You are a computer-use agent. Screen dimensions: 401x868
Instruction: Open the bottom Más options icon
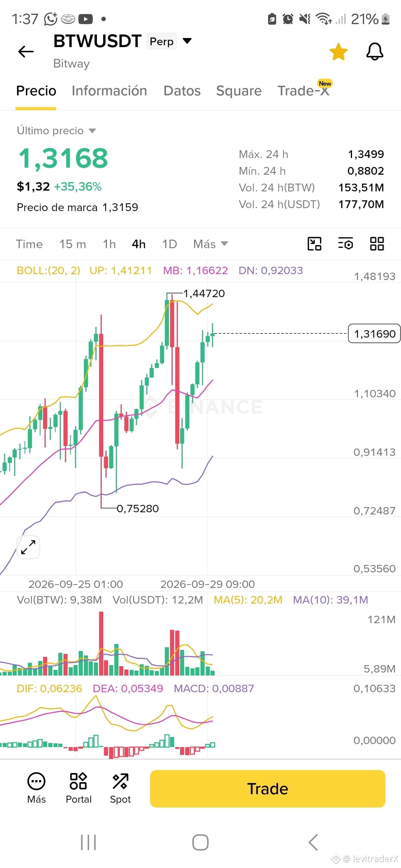pos(36,788)
